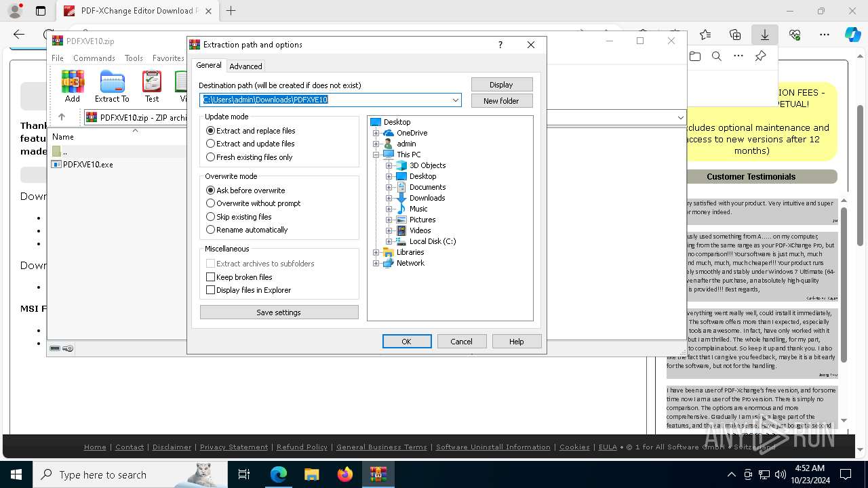Open the parent folder '..' entry
The height and width of the screenshot is (488, 868).
click(x=60, y=151)
